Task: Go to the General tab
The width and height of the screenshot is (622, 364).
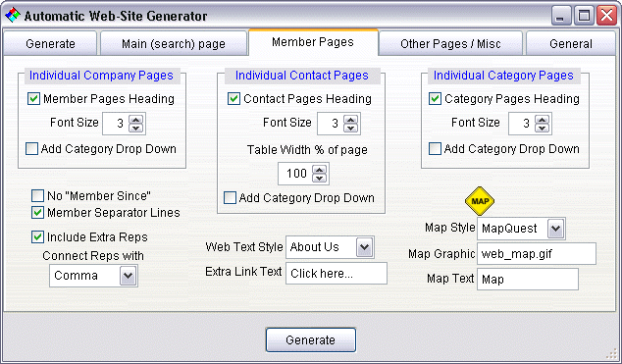Action: tap(570, 43)
